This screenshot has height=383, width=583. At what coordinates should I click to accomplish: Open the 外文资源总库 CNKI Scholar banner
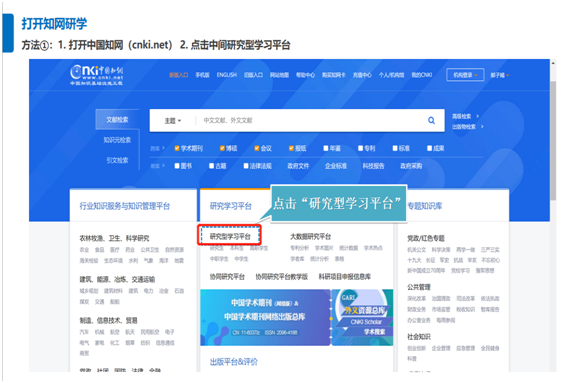pyautogui.click(x=363, y=318)
